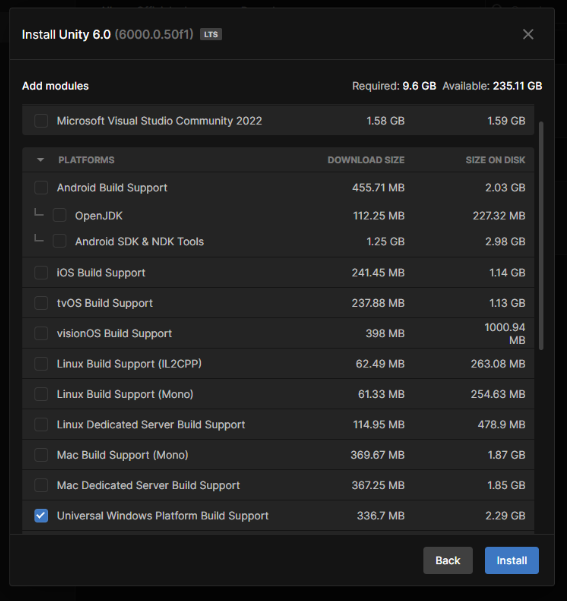
Task: Collapse the PLATFORMS section arrow
Action: tap(41, 160)
